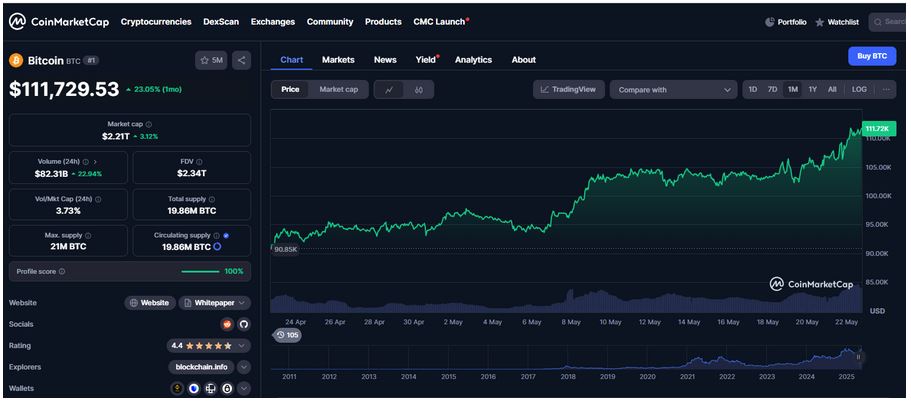Click the orange Bitcoin logo icon
This screenshot has width=911, height=402.
(16, 60)
